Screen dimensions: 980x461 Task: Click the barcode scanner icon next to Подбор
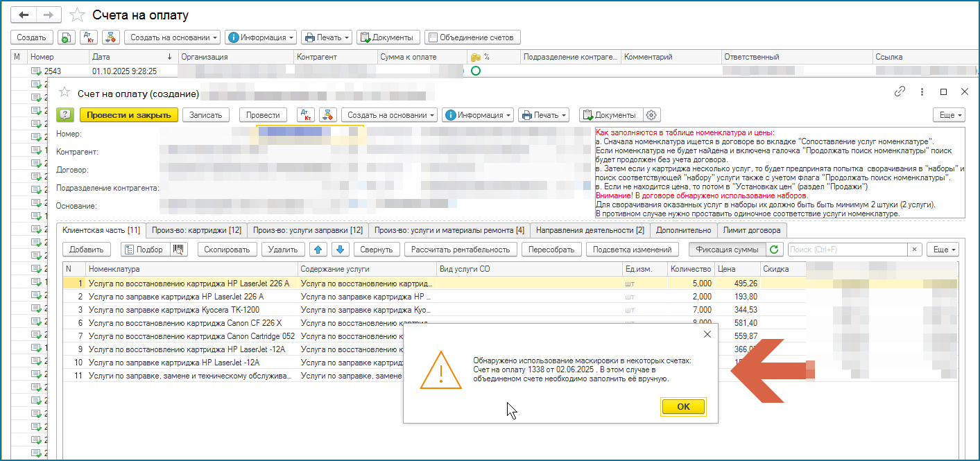click(x=179, y=250)
